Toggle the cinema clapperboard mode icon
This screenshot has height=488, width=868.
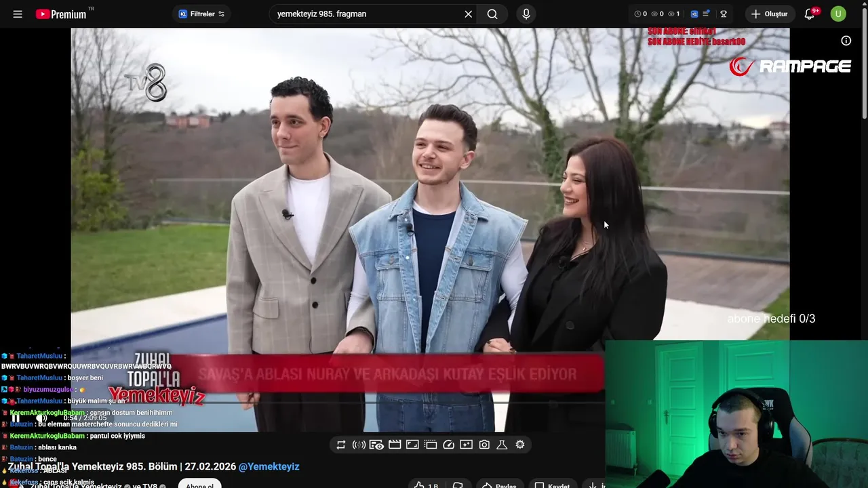pyautogui.click(x=395, y=445)
